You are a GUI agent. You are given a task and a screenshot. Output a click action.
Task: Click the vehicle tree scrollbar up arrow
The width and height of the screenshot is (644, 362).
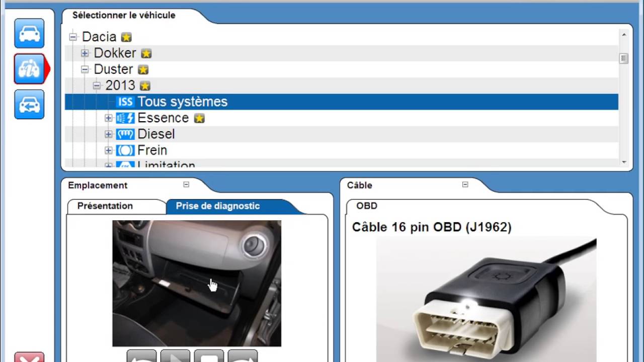coord(624,35)
